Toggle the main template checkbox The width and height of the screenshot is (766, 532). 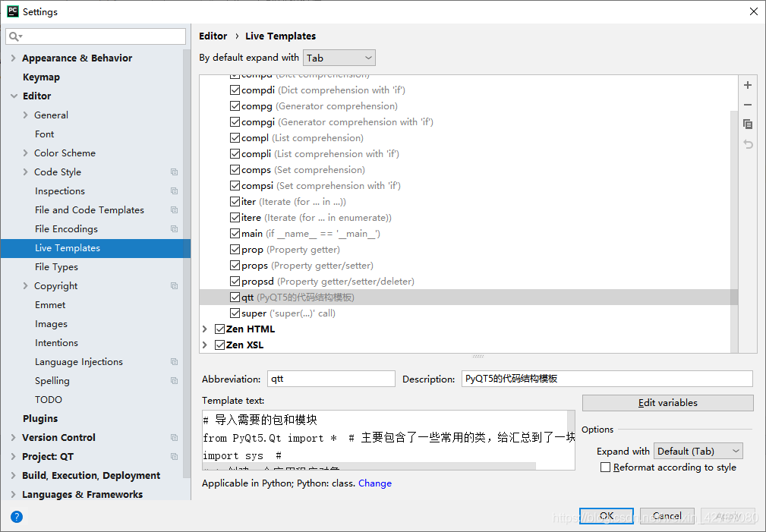(x=235, y=234)
